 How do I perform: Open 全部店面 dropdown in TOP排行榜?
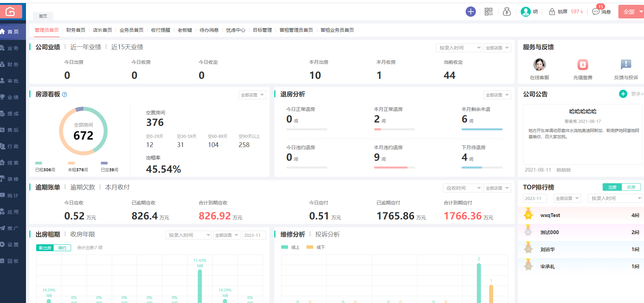[x=567, y=198]
